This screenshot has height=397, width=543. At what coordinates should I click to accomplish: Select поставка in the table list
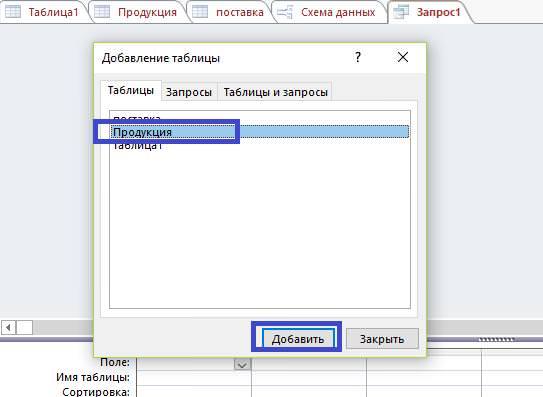(260, 118)
